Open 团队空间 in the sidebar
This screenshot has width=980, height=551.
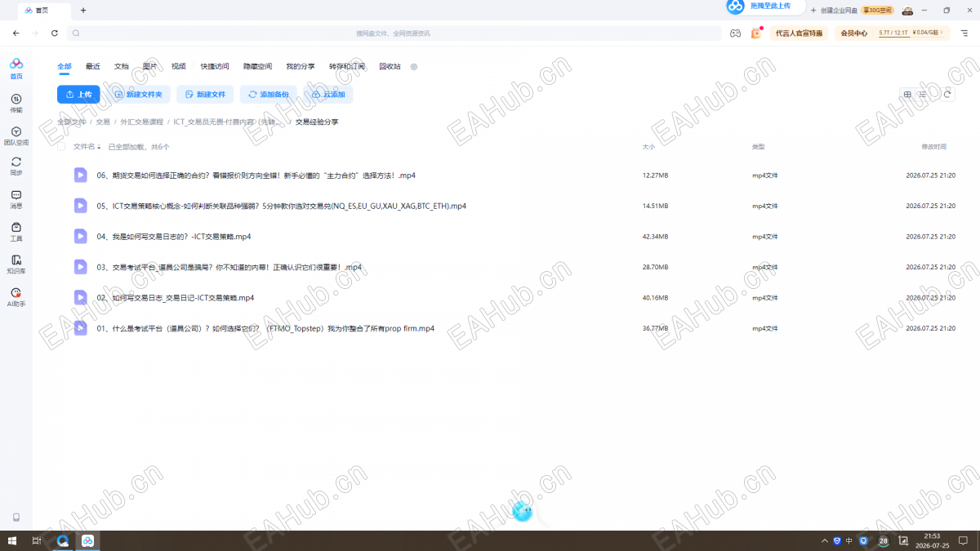(16, 136)
